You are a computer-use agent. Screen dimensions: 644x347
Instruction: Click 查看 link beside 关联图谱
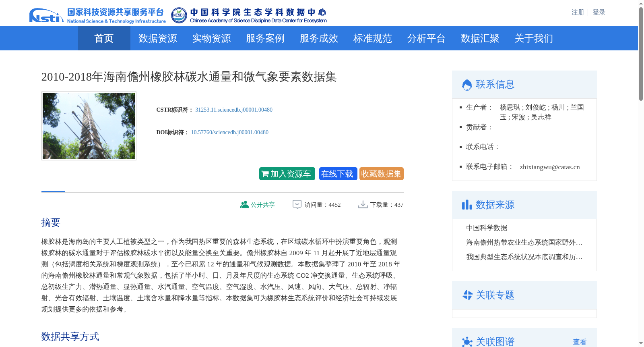click(x=580, y=342)
